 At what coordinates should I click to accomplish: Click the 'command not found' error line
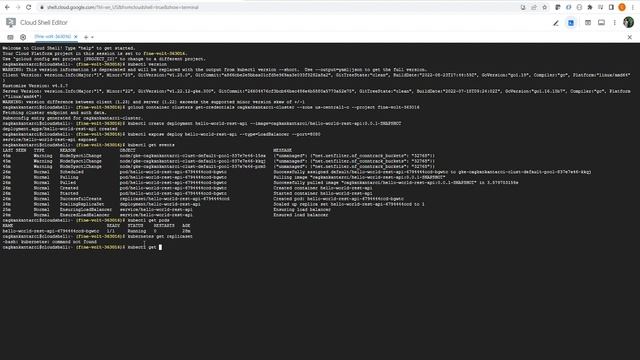pos(49,242)
